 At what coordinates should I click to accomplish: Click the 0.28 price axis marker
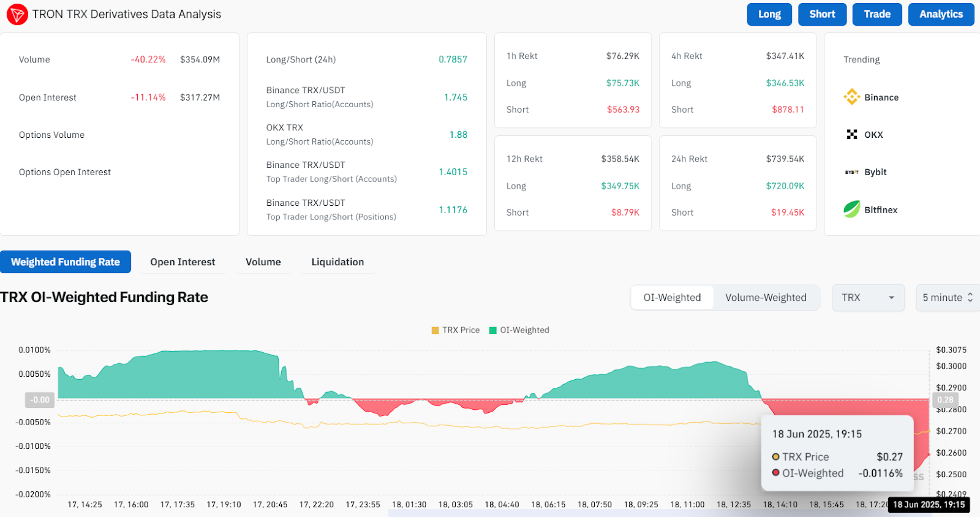point(945,400)
